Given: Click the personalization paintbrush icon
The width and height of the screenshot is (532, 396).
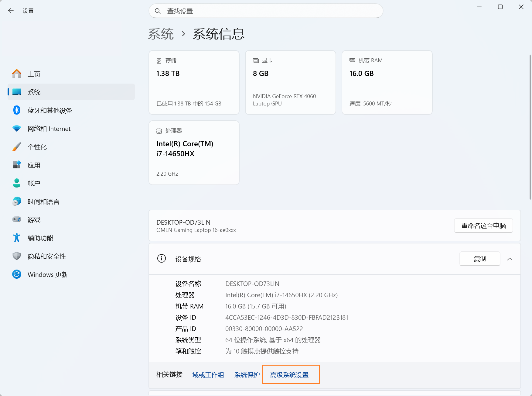Looking at the screenshot, I should 17,147.
